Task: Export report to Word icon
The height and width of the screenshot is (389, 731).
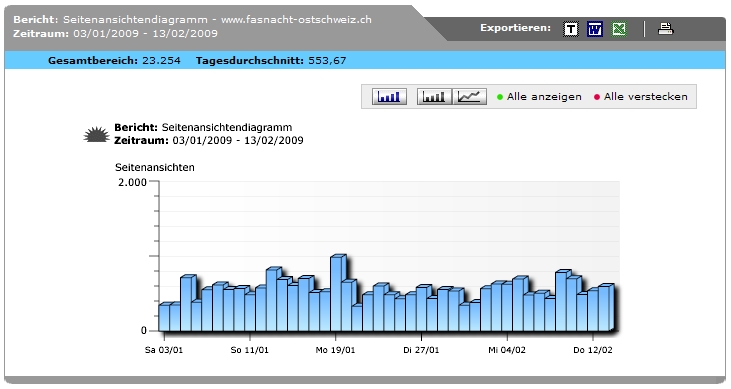Action: pos(595,29)
